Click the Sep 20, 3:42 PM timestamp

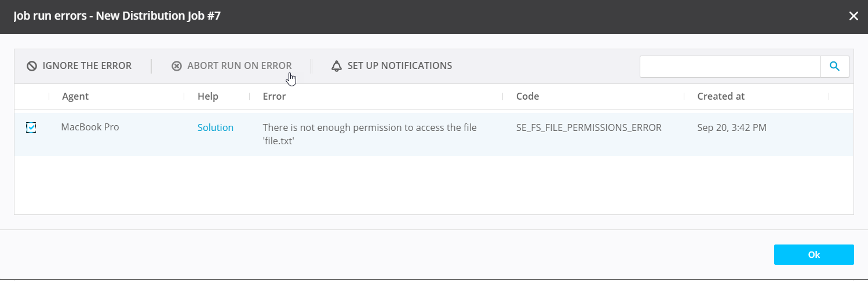pos(732,127)
